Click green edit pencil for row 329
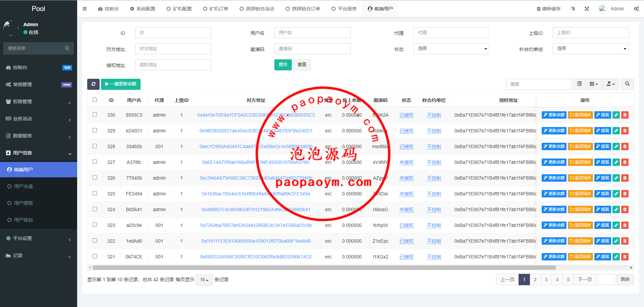Image resolution: width=644 pixels, height=307 pixels. click(616, 131)
